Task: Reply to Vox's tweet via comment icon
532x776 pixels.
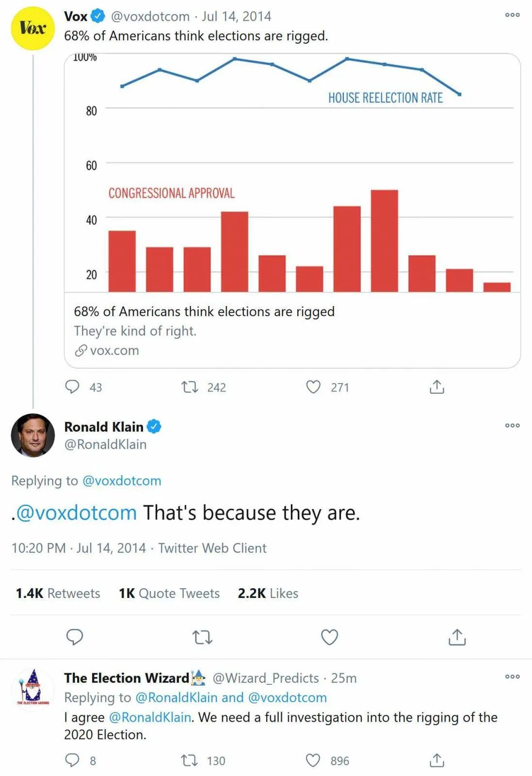Action: 72,387
